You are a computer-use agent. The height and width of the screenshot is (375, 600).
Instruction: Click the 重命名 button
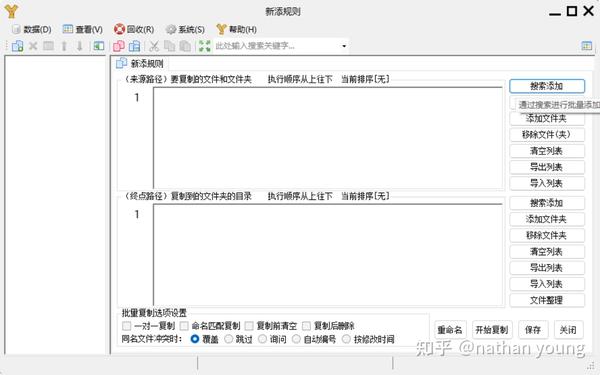pos(450,330)
